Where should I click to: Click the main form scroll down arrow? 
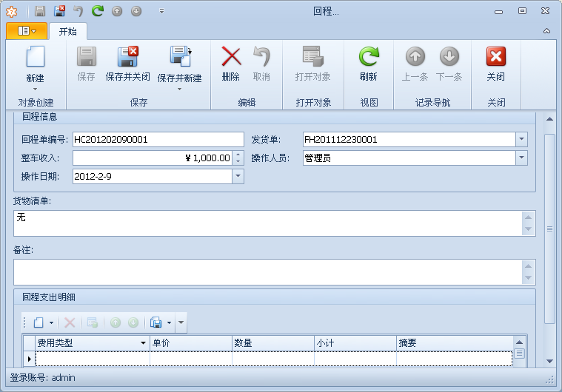(549, 361)
